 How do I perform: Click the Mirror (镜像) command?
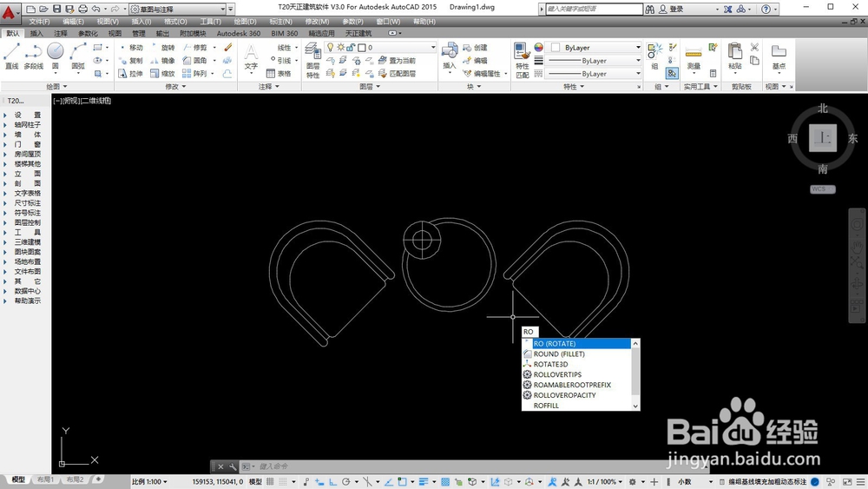pos(163,60)
